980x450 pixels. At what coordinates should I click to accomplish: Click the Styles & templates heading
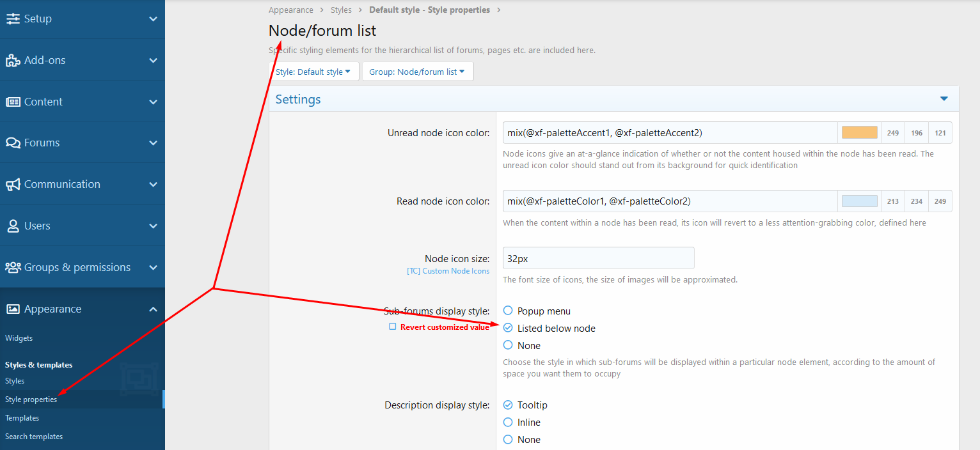39,365
